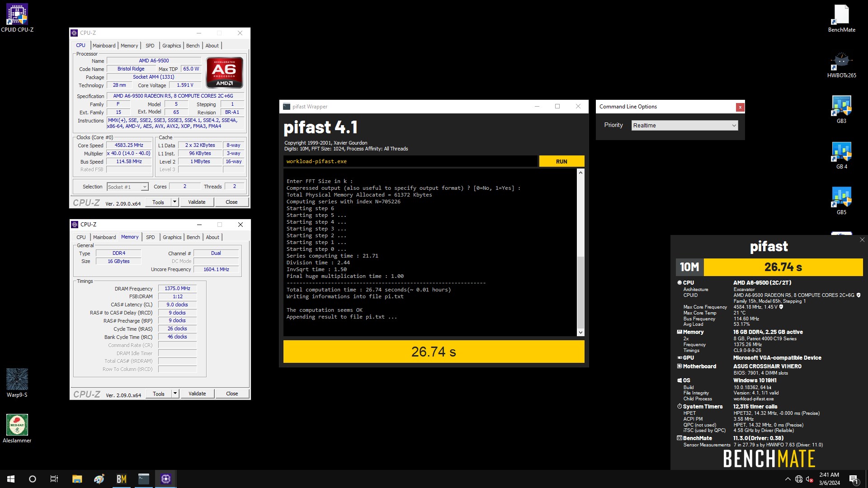Click DRAM Frequency value 1375.0 MHz
The image size is (868, 488).
pyautogui.click(x=177, y=288)
